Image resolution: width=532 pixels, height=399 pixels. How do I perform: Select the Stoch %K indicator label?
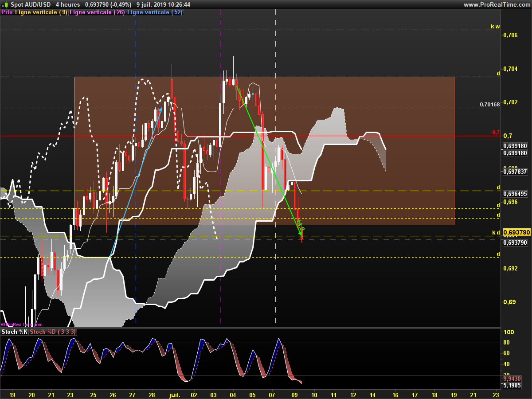point(15,332)
